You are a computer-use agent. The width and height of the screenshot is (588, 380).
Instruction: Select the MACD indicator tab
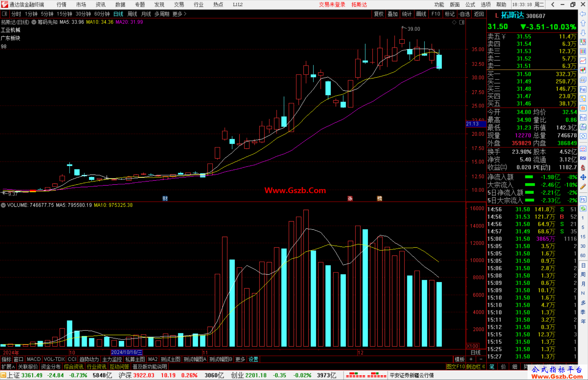point(34,360)
